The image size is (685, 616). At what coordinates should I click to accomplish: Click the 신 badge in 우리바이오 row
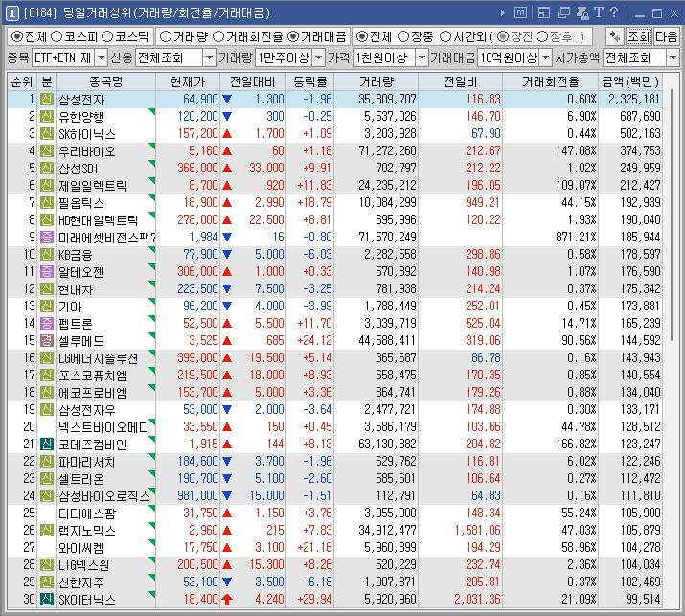pyautogui.click(x=47, y=150)
